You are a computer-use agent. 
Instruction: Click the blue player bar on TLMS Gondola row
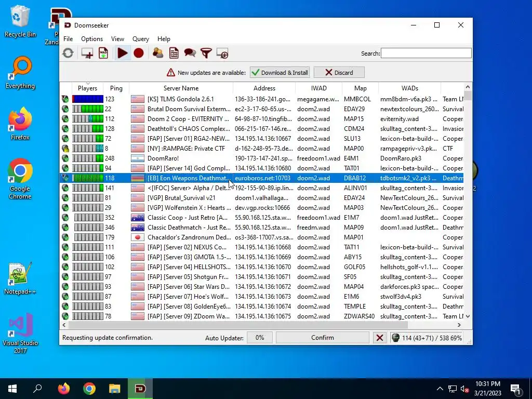pyautogui.click(x=88, y=99)
